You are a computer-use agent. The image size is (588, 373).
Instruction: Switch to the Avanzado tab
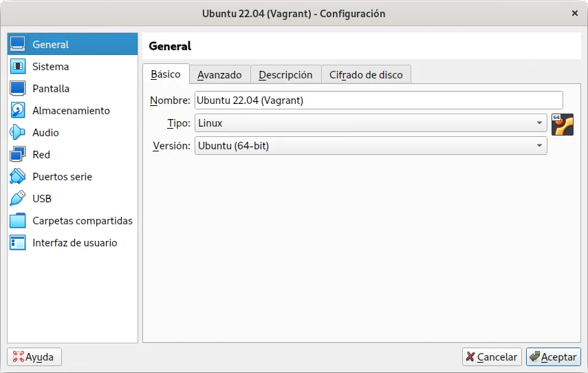pyautogui.click(x=219, y=75)
